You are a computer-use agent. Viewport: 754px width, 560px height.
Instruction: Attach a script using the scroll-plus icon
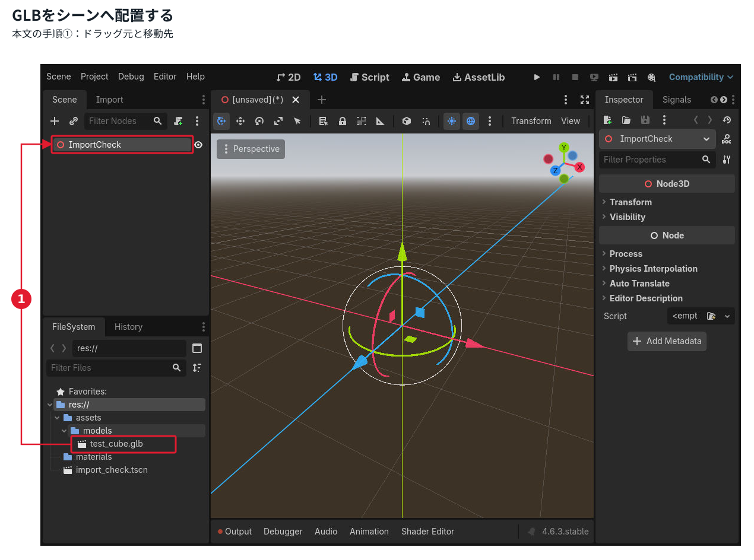point(178,121)
